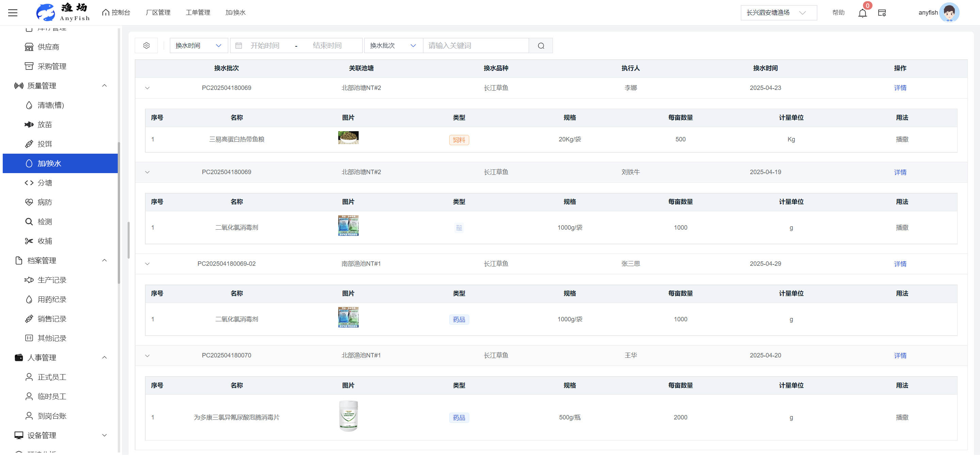Click the table settings gear icon
980x460 pixels.
pos(146,46)
